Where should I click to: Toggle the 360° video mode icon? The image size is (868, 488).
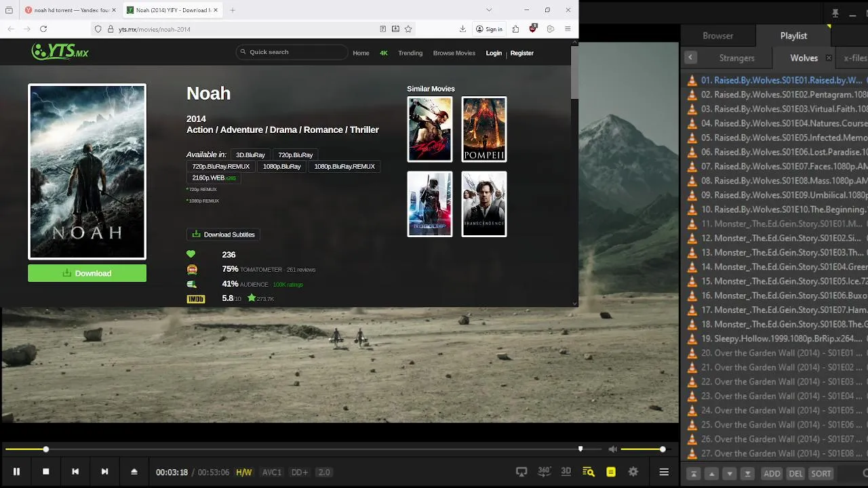[x=544, y=471]
